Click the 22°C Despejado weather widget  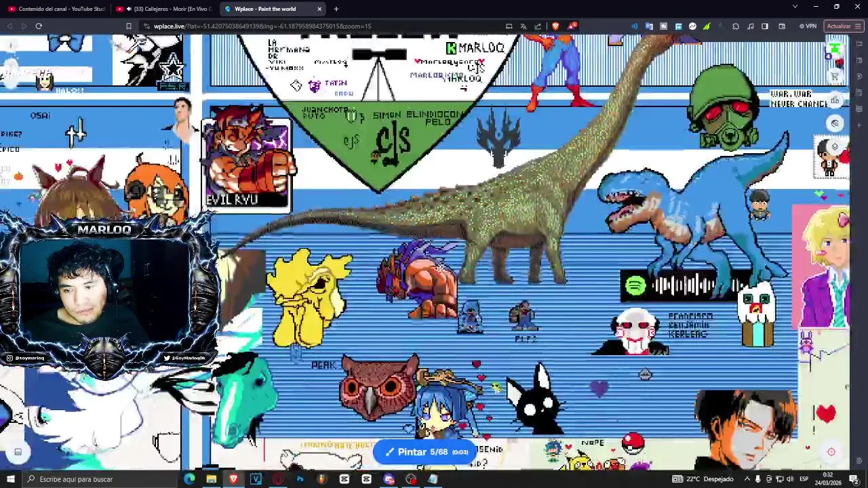703,479
